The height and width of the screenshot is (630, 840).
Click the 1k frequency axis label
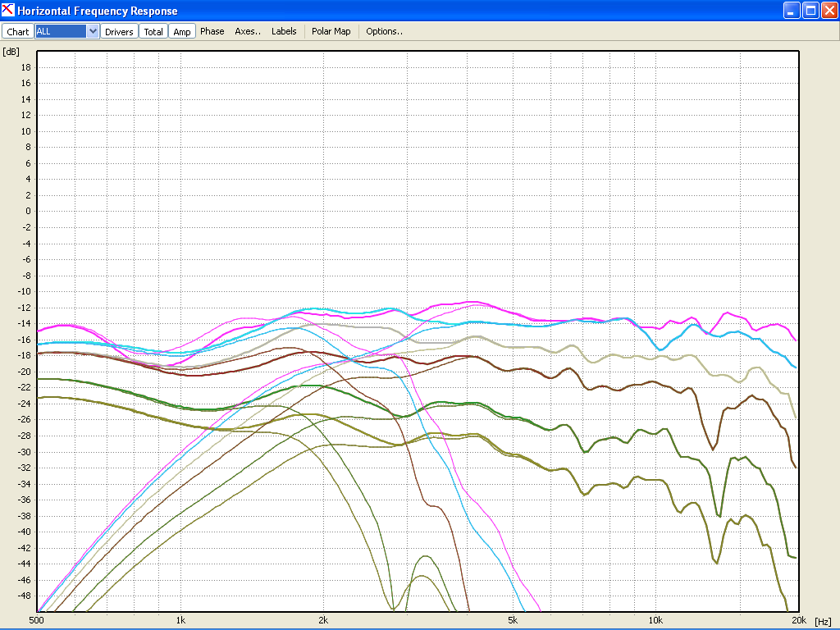[x=180, y=620]
